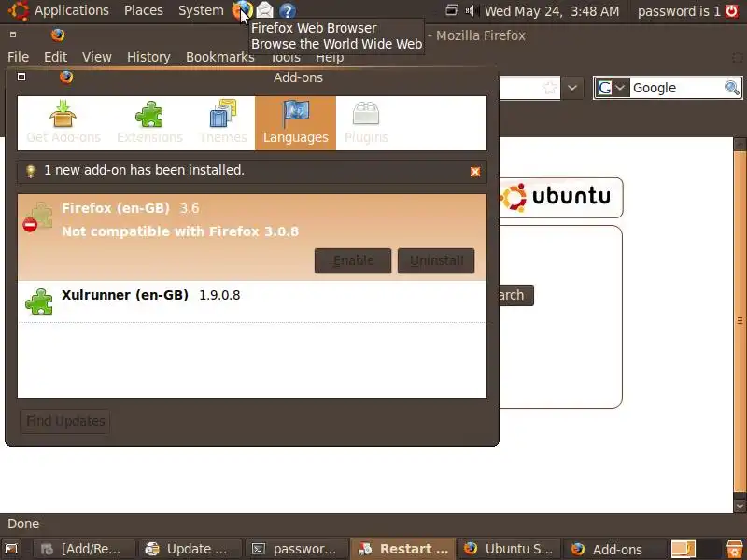Select the Firefox (en-GB) add-on entry

coord(252,237)
